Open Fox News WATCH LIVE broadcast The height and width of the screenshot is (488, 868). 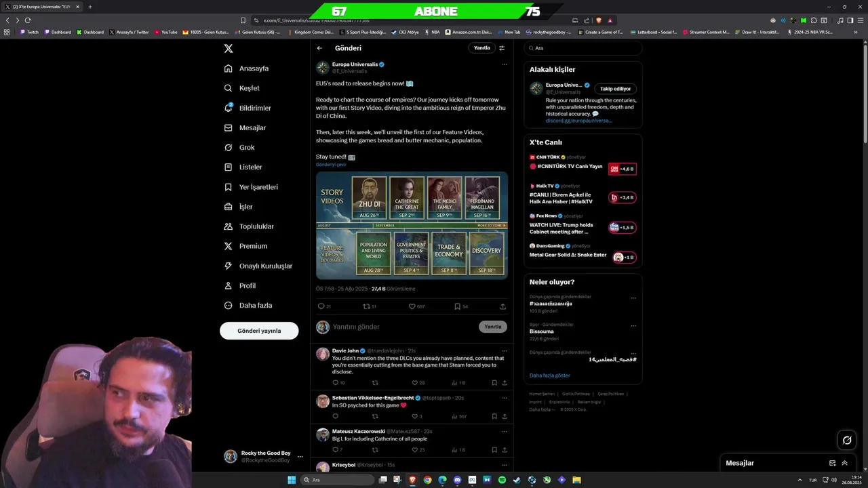(583, 224)
